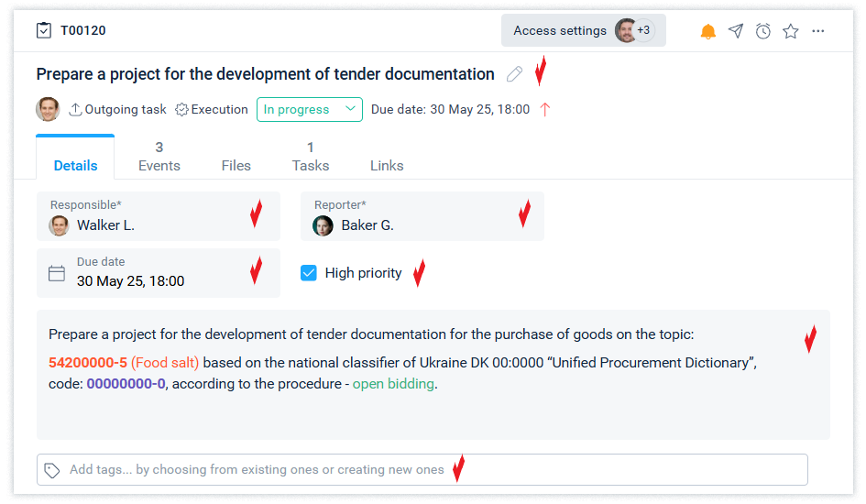The width and height of the screenshot is (866, 504).
Task: Open the three-dot more options menu
Action: 818,31
